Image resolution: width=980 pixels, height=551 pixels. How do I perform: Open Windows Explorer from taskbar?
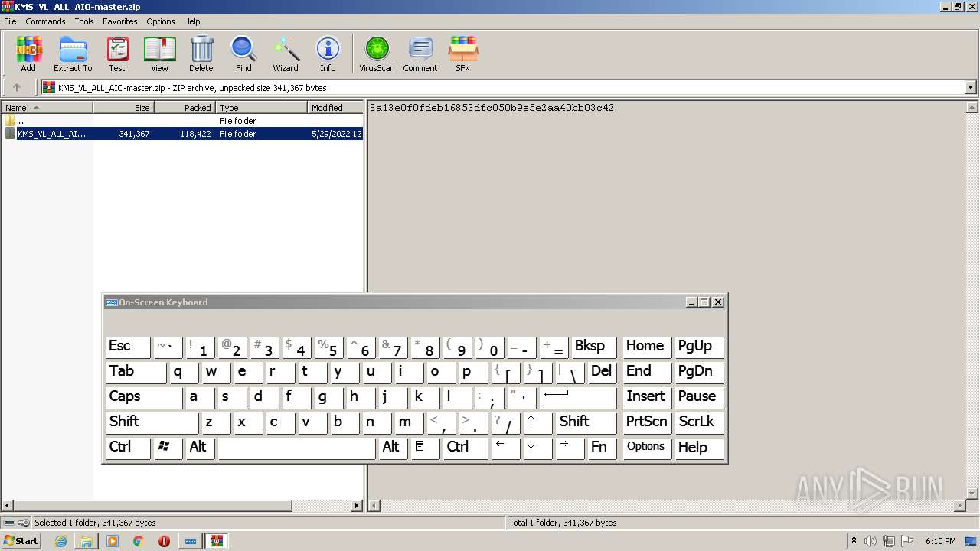tap(87, 541)
